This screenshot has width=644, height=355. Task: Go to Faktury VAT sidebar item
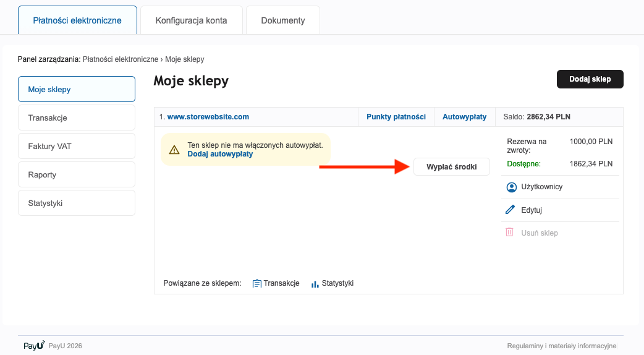point(77,146)
